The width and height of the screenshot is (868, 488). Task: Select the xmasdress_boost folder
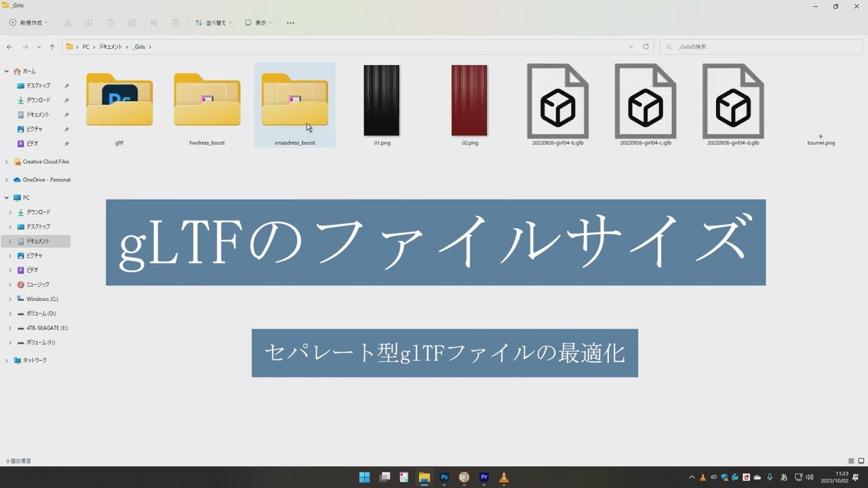pyautogui.click(x=295, y=104)
